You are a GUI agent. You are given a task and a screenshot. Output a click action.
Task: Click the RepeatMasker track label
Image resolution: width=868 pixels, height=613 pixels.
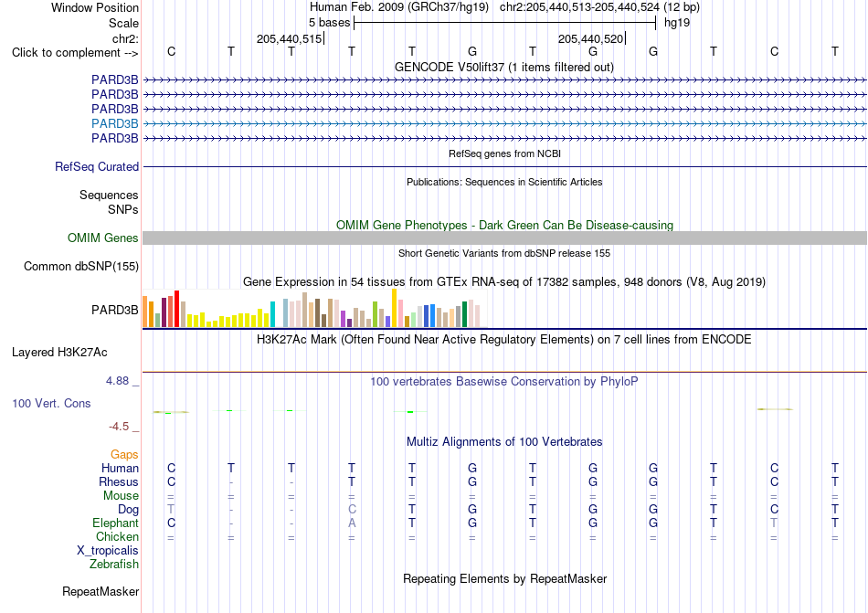point(101,591)
